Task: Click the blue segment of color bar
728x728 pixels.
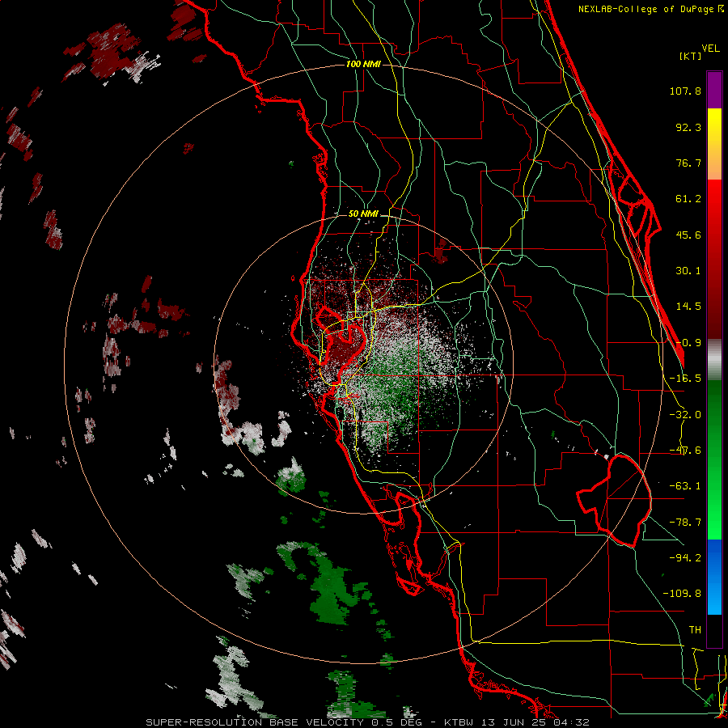Action: tap(714, 577)
